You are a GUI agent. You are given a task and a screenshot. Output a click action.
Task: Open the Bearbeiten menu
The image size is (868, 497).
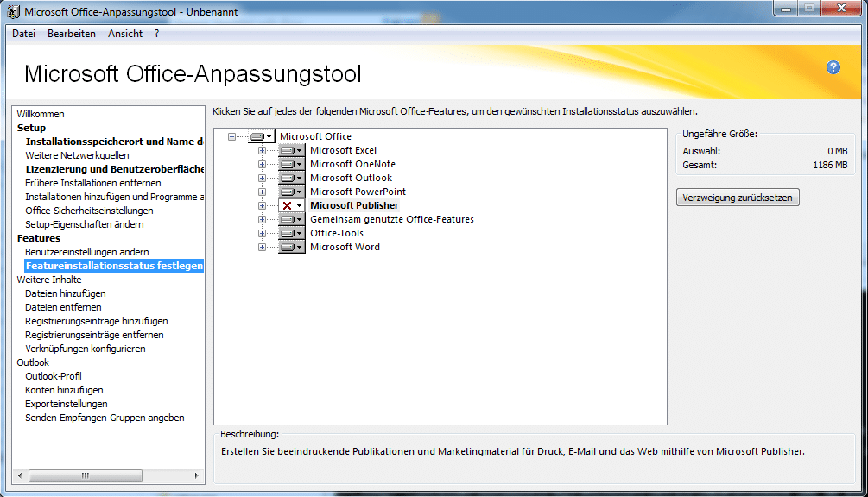(x=72, y=34)
